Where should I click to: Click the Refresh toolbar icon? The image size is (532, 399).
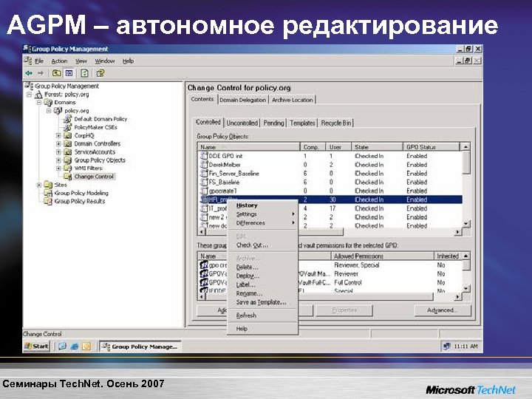[x=84, y=73]
